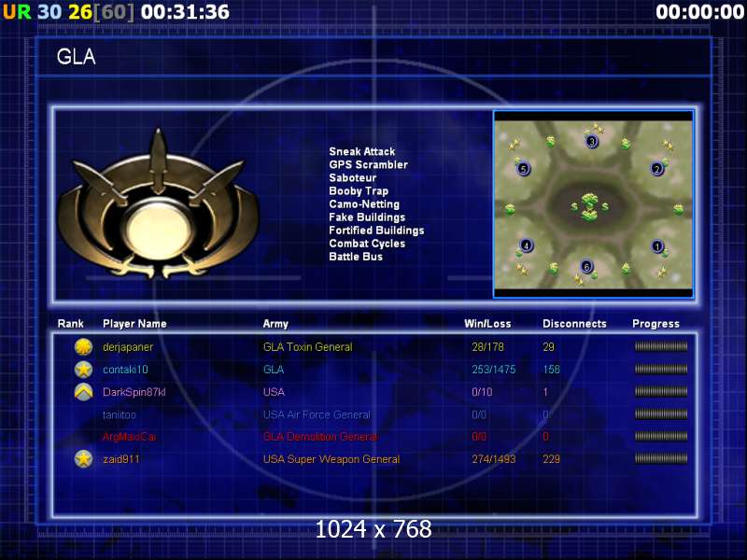Image resolution: width=747 pixels, height=560 pixels.
Task: Click zaid911's disconnect count 229
Action: pyautogui.click(x=551, y=459)
